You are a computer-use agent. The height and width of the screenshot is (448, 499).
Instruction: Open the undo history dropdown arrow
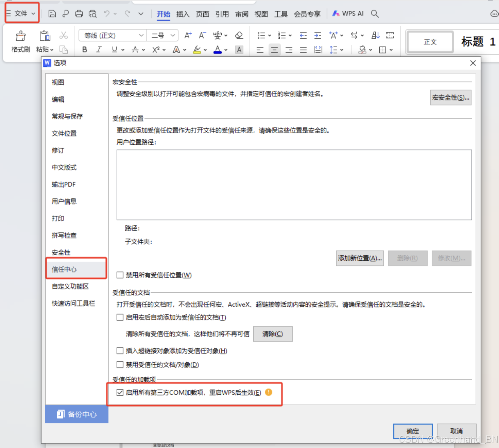(115, 14)
